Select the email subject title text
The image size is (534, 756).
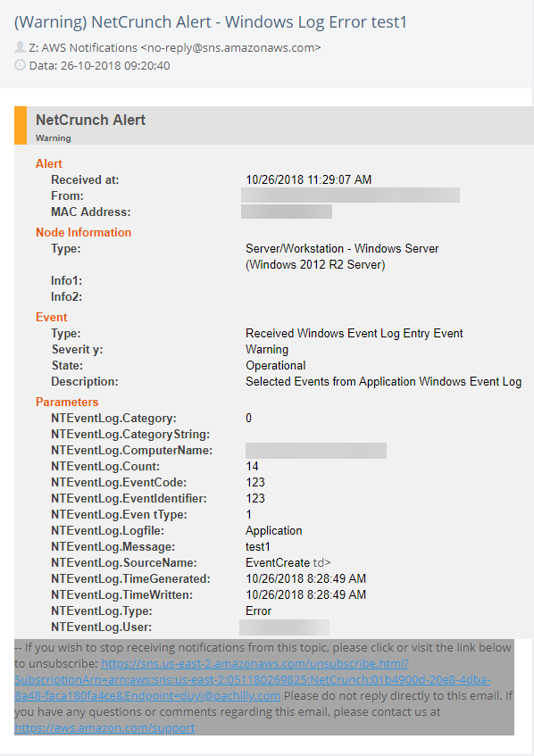tap(211, 22)
